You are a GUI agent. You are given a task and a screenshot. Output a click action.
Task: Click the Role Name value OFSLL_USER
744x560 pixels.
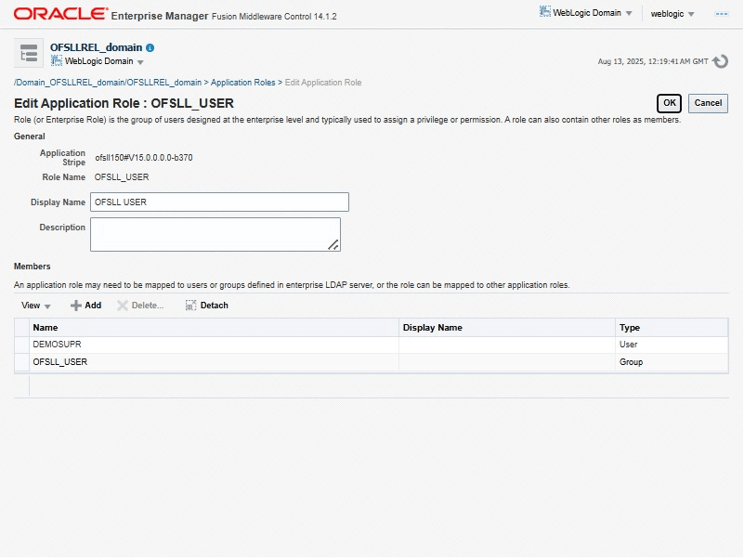(122, 177)
